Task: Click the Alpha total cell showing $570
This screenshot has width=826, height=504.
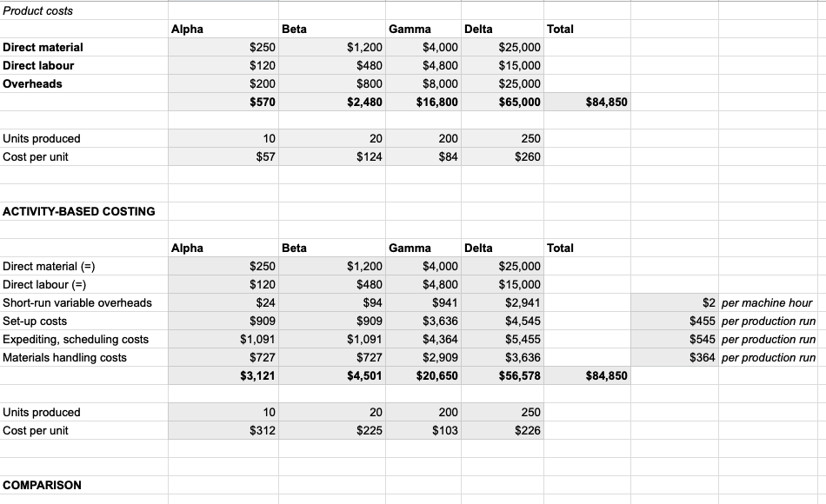Action: (x=262, y=102)
